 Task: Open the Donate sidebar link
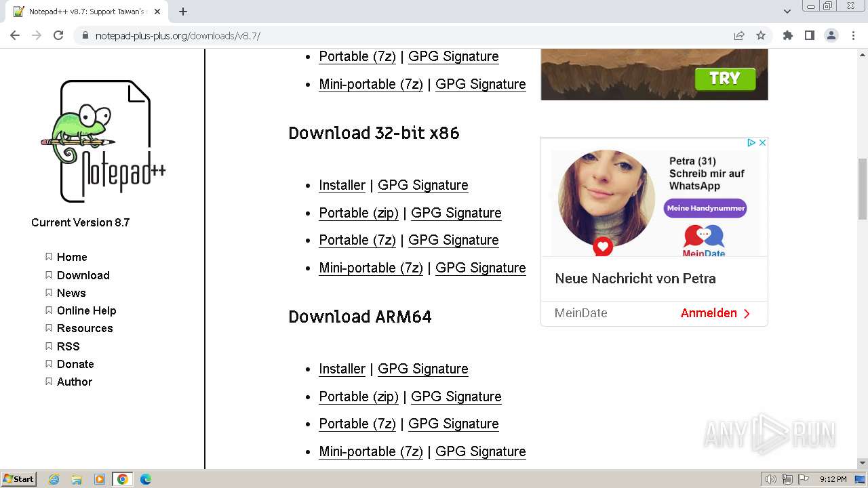pos(75,364)
